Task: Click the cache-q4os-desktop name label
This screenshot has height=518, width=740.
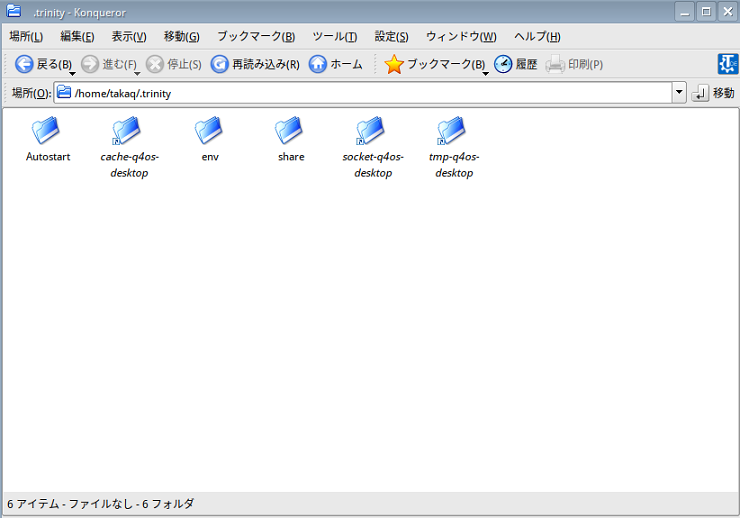Action: (129, 165)
